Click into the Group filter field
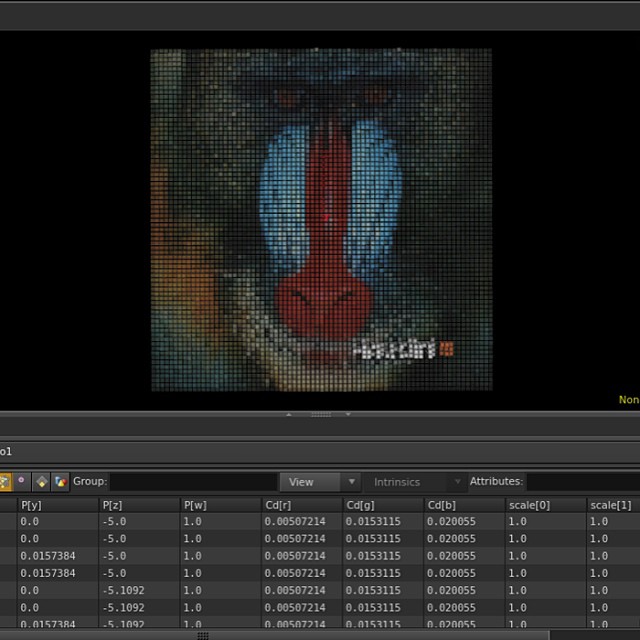Screen dimensions: 640x640 click(x=192, y=482)
